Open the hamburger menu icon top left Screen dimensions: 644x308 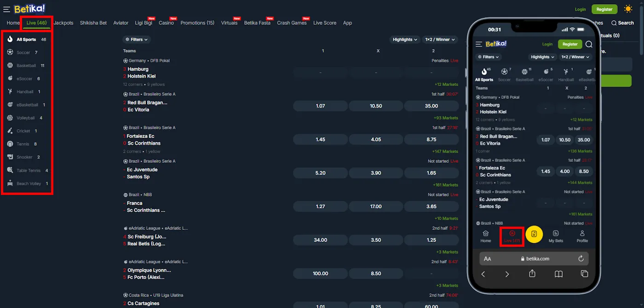[6, 8]
